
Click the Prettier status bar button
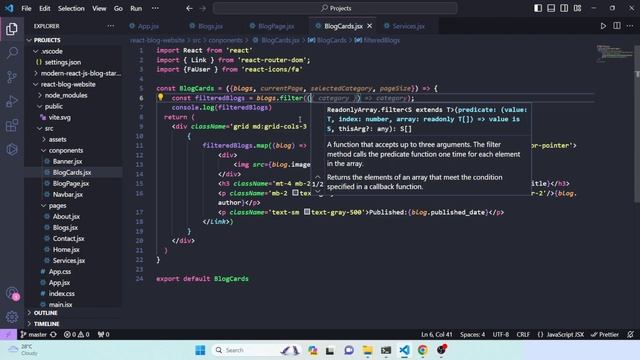pos(605,335)
